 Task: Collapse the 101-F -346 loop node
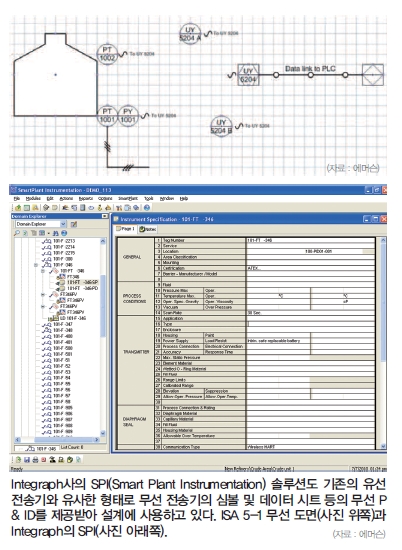click(x=36, y=265)
